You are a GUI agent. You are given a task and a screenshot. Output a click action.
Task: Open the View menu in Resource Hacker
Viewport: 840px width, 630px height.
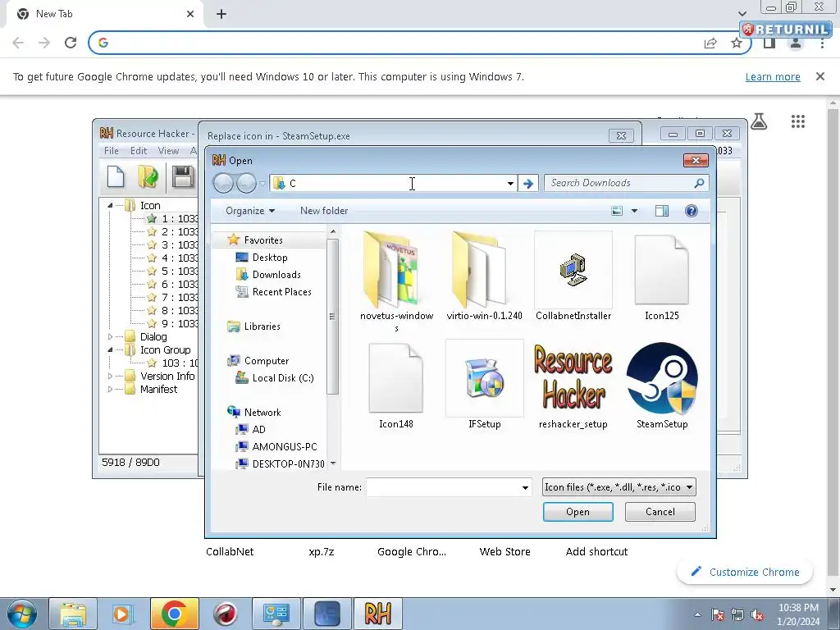click(168, 151)
